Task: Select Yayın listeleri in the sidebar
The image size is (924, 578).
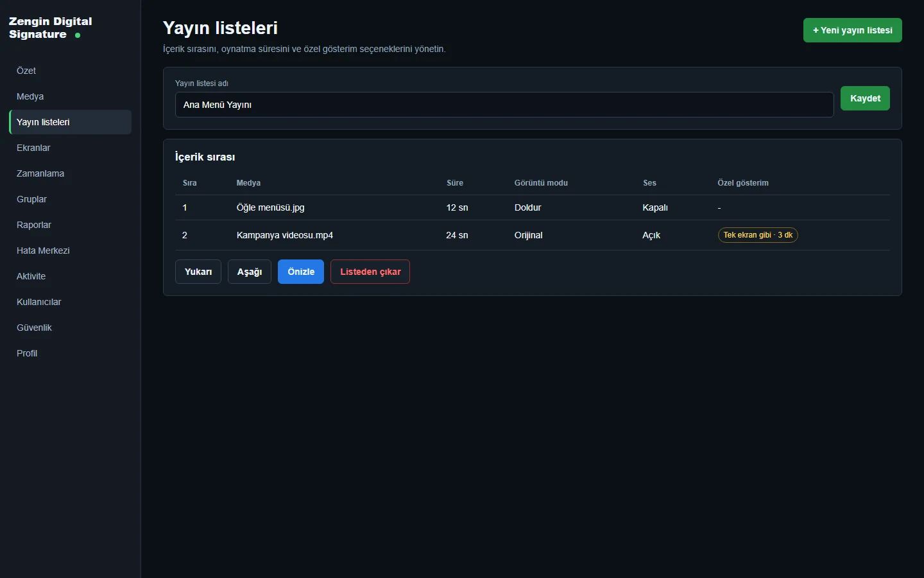Action: (x=70, y=122)
